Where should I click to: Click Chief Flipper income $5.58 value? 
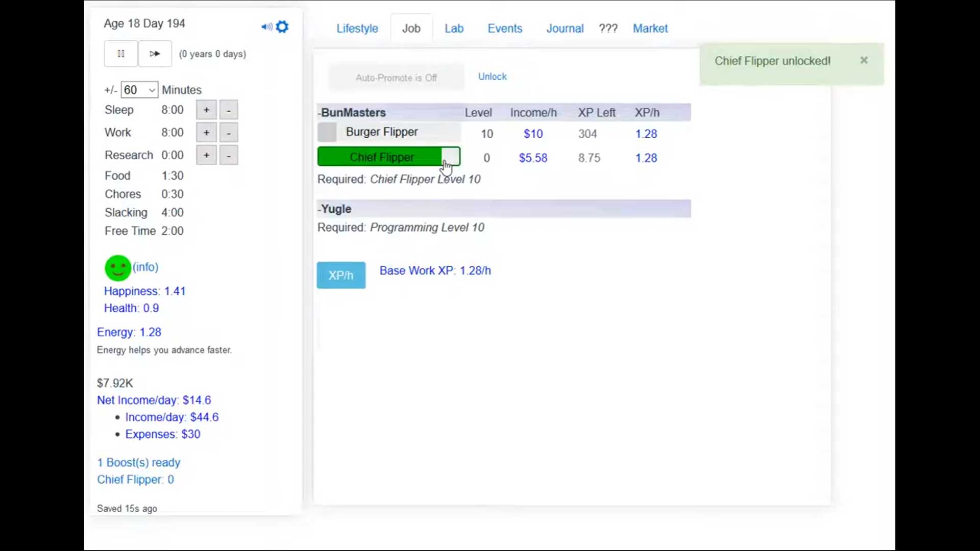point(533,158)
